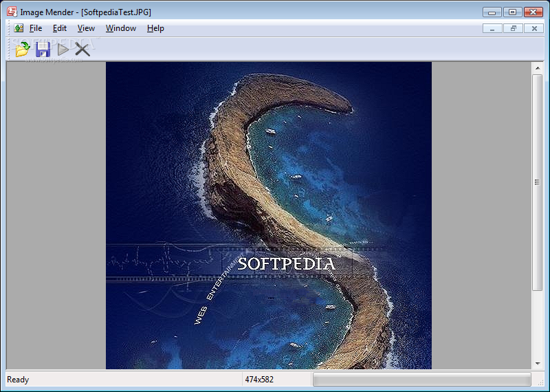Restore the SoftpediaTest.JPG document window
This screenshot has height=392, width=550.
point(513,28)
